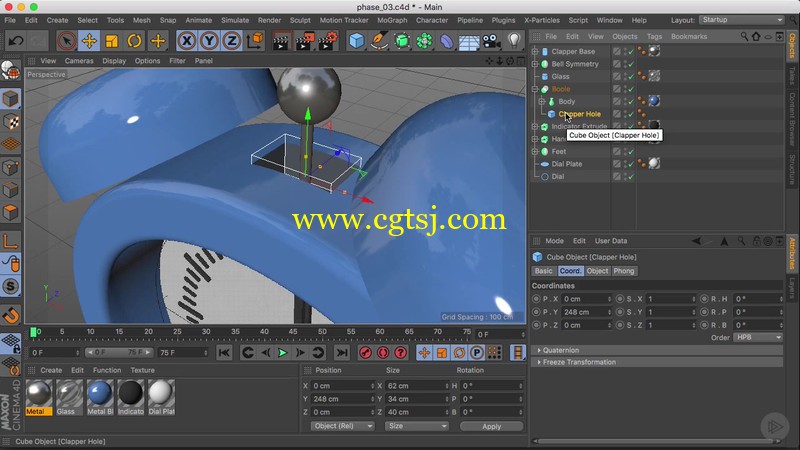
Task: Toggle P.X animation radio dot
Action: click(536, 299)
